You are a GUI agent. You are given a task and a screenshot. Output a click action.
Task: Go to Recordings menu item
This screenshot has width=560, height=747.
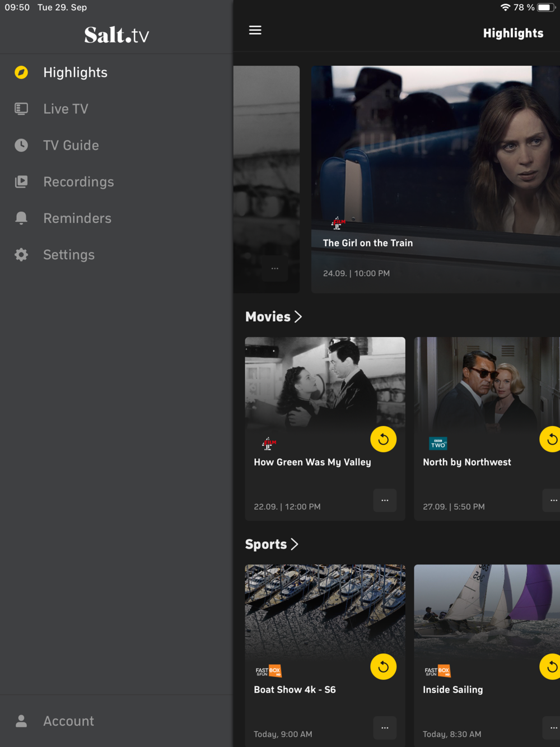pyautogui.click(x=116, y=181)
